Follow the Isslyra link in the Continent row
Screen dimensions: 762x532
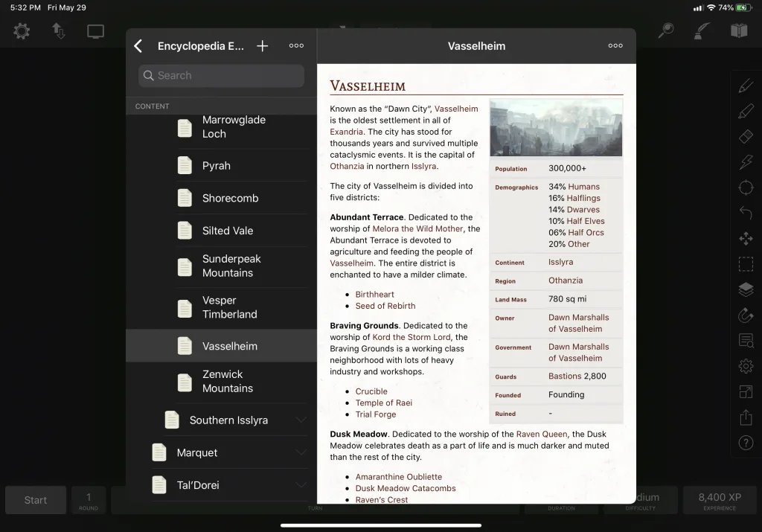point(561,262)
